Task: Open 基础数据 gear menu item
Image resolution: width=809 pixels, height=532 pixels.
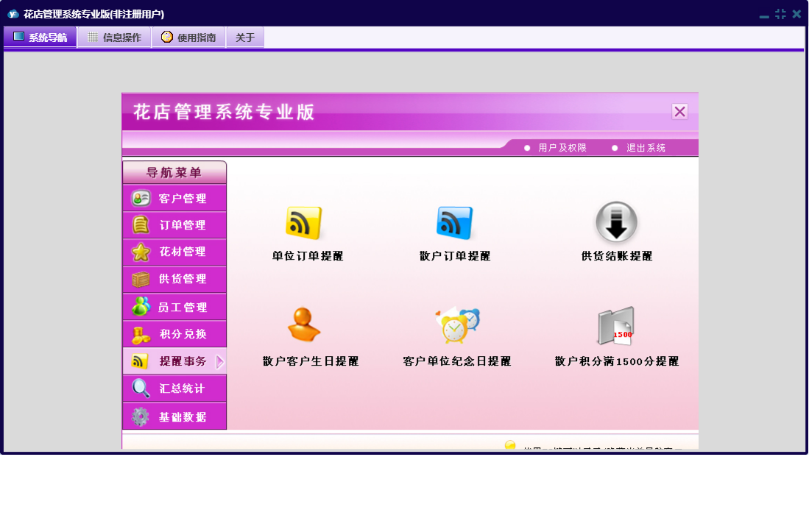Action: pos(174,417)
